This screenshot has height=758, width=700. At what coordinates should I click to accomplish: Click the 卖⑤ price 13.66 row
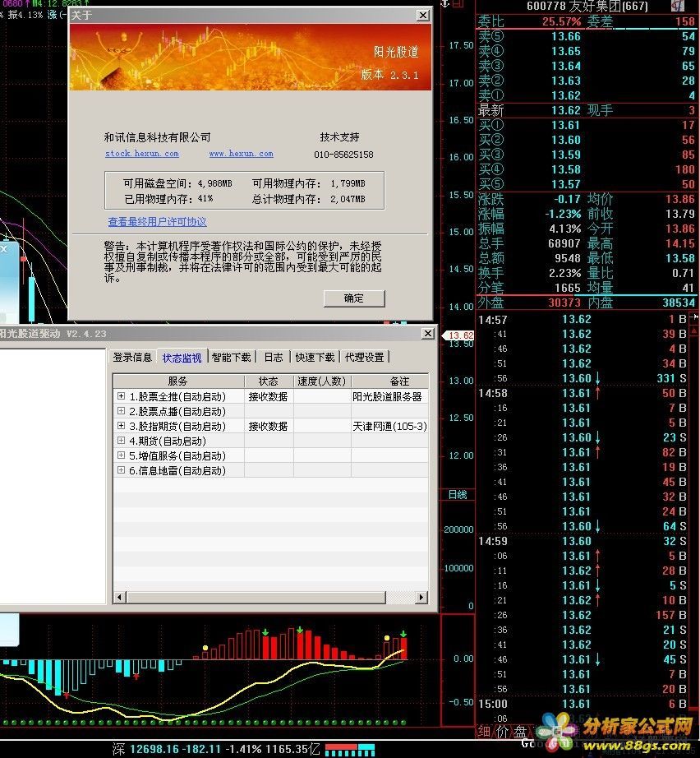(587, 36)
